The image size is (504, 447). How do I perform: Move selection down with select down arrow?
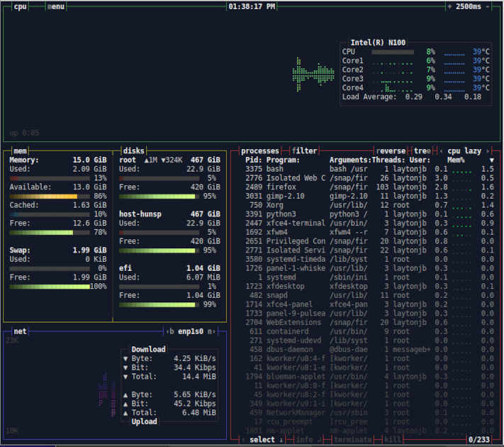[281, 440]
